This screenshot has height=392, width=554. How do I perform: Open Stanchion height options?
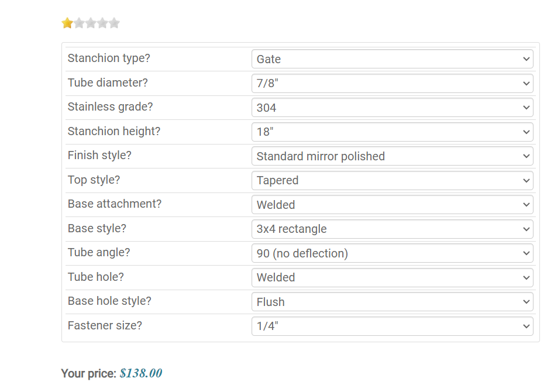[392, 132]
